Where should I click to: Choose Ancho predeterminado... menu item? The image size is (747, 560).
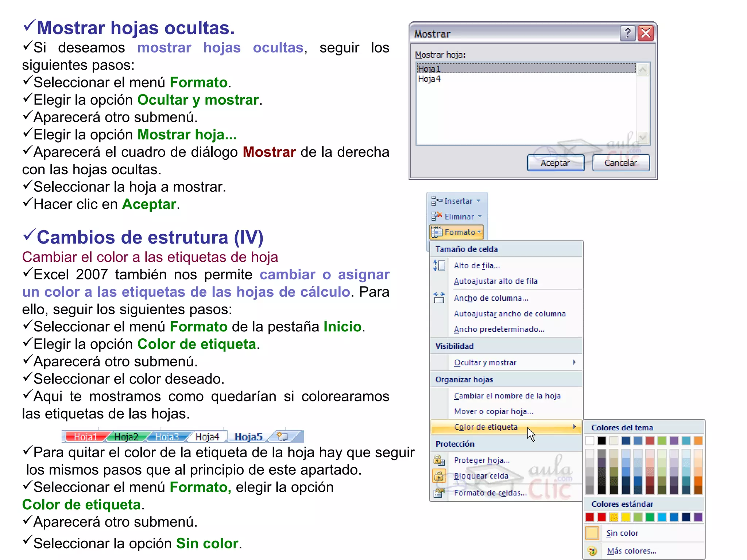click(x=506, y=329)
